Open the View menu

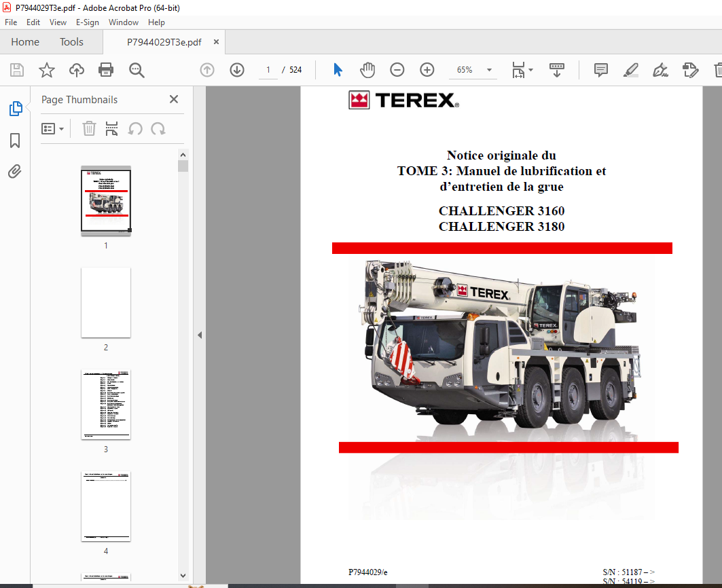pos(58,22)
